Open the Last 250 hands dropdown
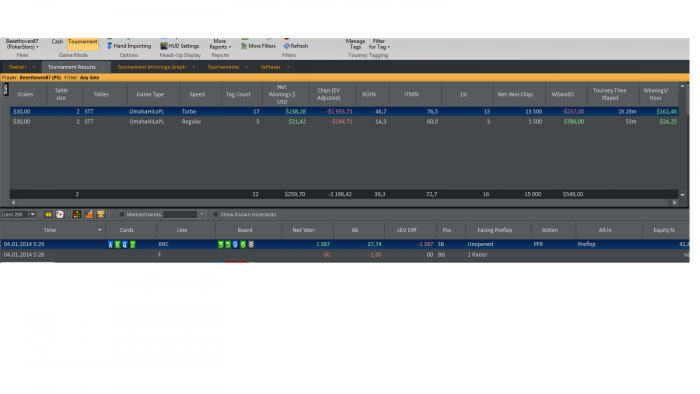The width and height of the screenshot is (700, 394). click(33, 215)
